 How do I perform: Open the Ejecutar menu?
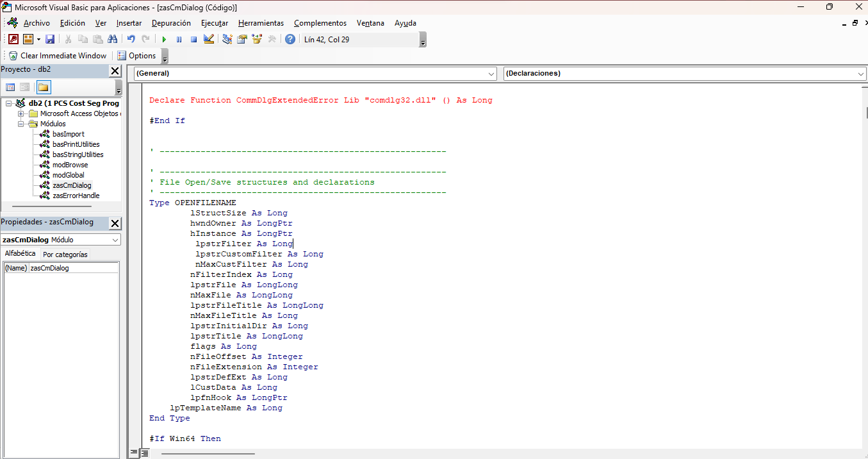[x=215, y=23]
